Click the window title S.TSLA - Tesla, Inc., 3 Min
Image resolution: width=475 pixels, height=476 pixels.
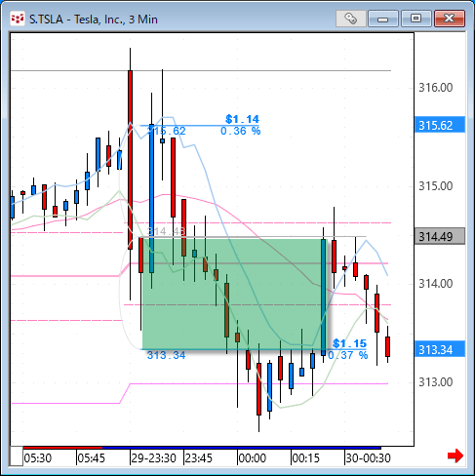pyautogui.click(x=94, y=20)
